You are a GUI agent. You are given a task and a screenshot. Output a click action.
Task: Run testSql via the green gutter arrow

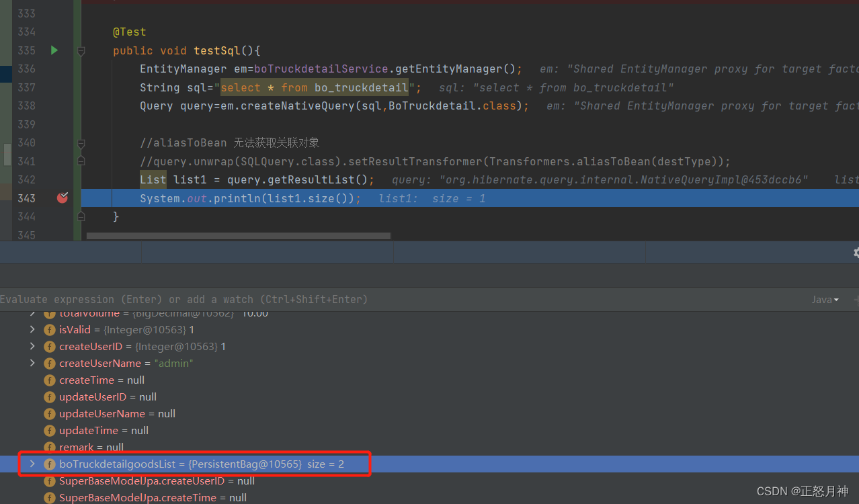tap(54, 50)
